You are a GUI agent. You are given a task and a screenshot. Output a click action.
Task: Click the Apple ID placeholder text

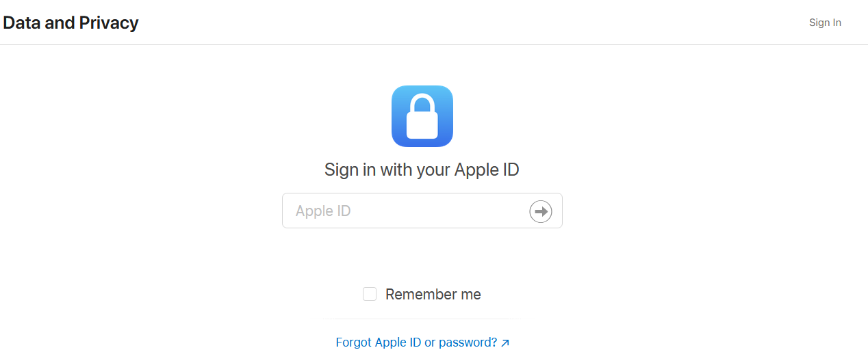[x=323, y=211]
